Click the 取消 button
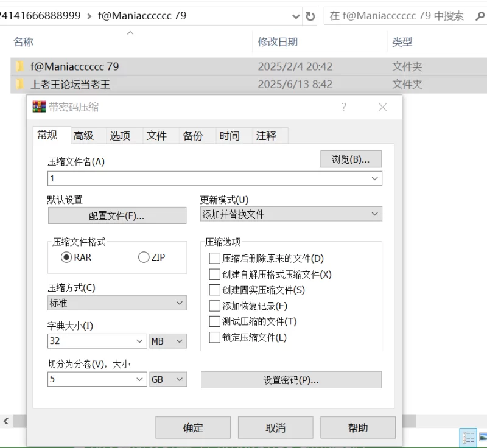Viewport: 487px width, 448px height. click(x=276, y=427)
